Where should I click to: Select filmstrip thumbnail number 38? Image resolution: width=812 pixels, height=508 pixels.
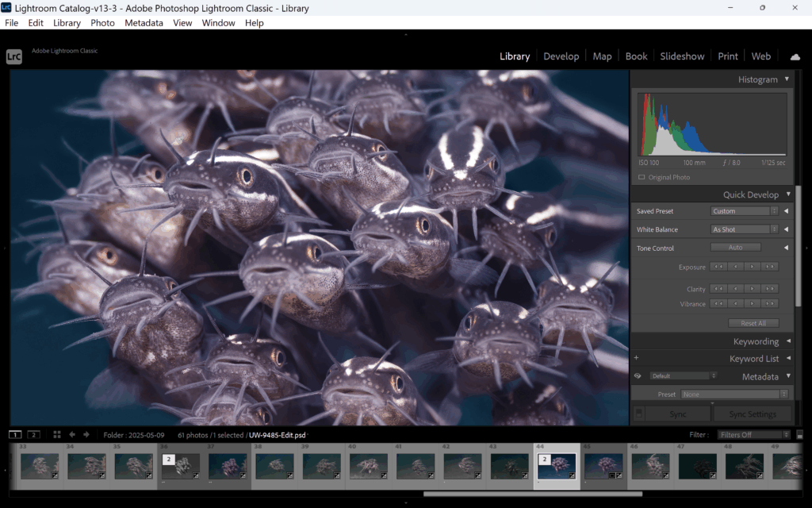tap(274, 466)
